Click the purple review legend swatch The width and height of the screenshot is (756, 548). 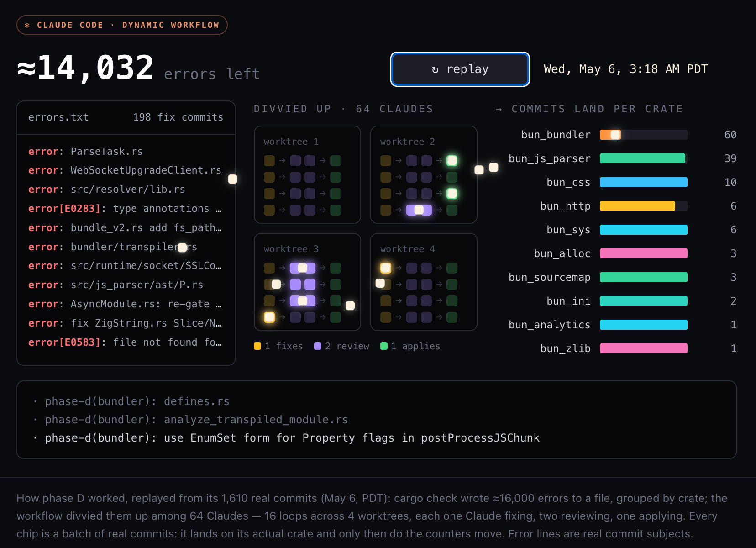coord(318,346)
